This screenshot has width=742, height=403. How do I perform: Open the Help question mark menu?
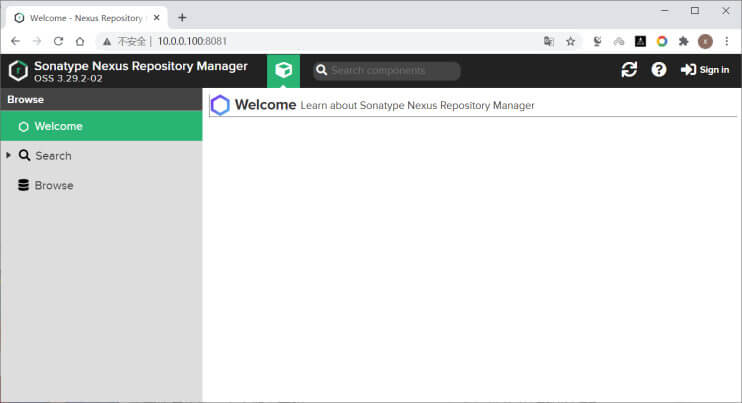659,70
